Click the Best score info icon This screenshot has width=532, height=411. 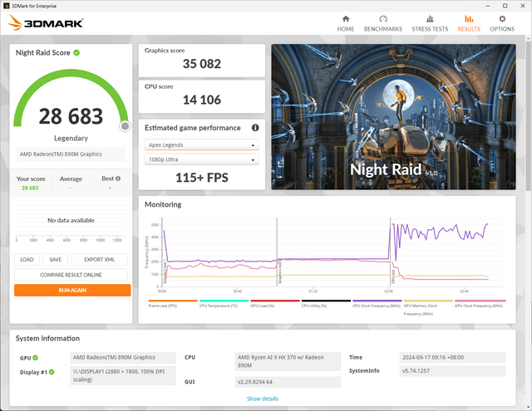click(118, 179)
